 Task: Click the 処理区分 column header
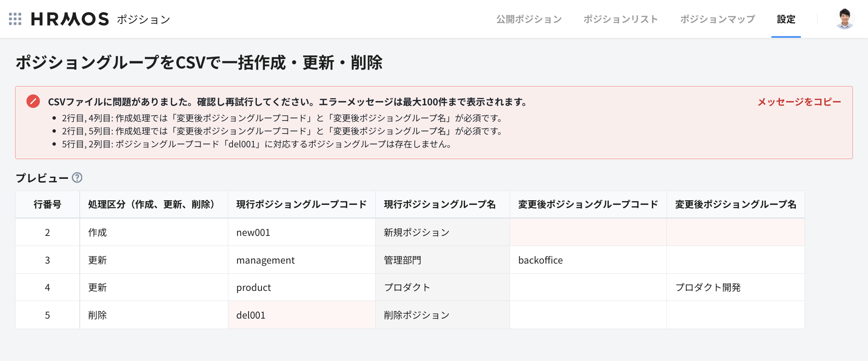pos(153,204)
